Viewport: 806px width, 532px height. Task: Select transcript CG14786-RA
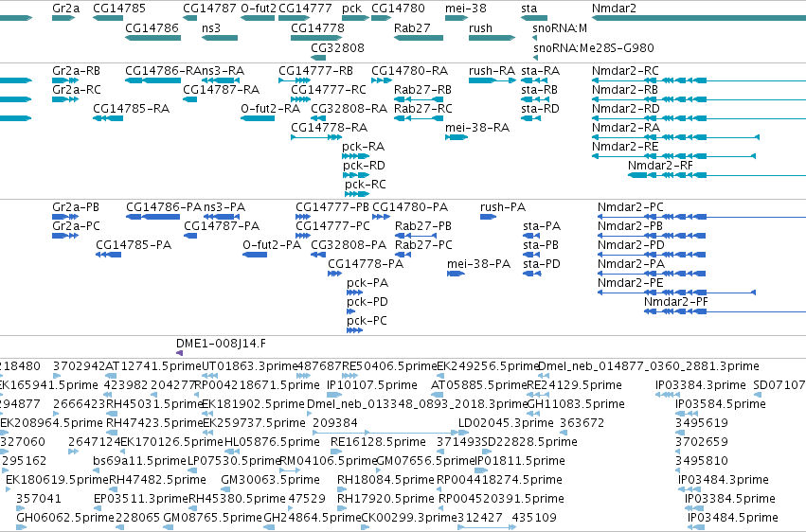click(x=152, y=80)
